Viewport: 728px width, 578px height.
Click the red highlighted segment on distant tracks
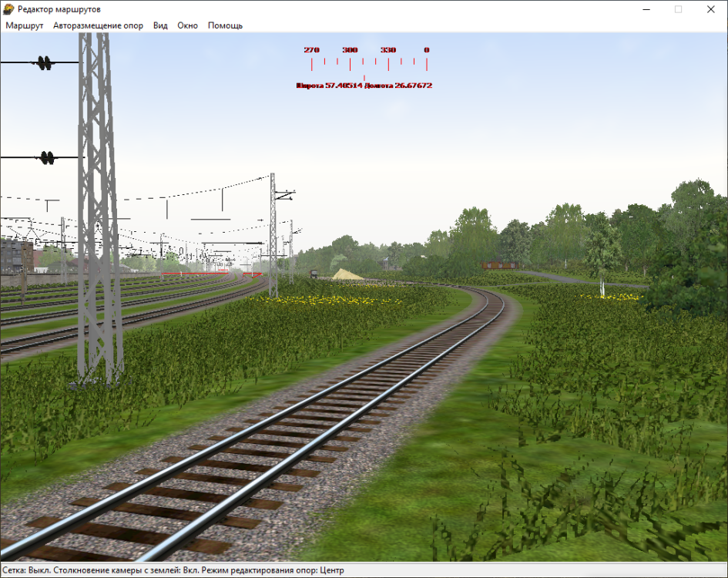[208, 273]
